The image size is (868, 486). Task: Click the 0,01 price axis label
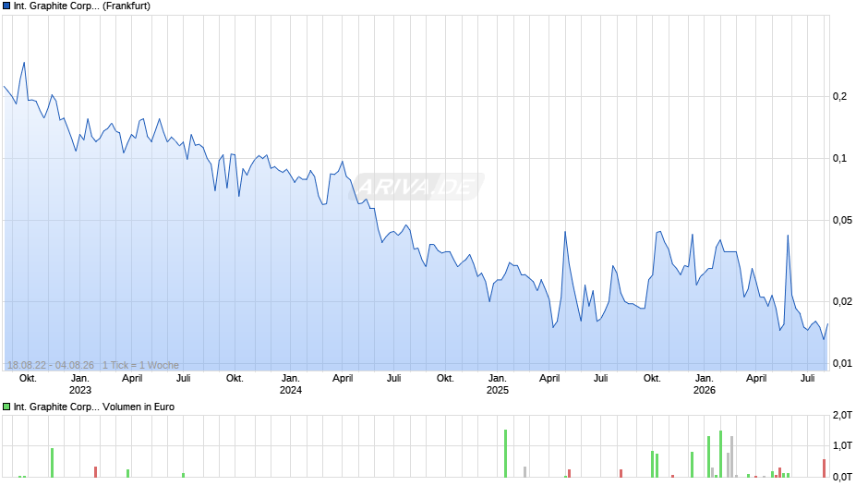click(x=842, y=363)
